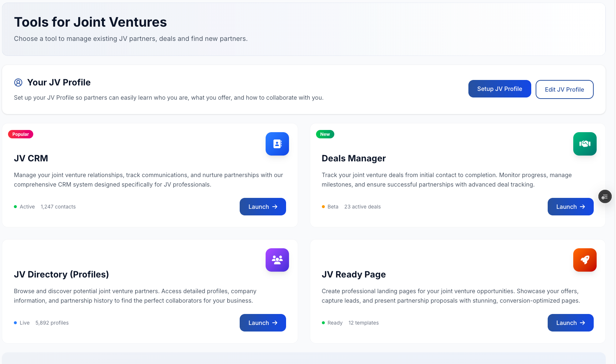Viewport: 616px width, 364px height.
Task: Launch the Deals Manager tool
Action: pyautogui.click(x=570, y=207)
